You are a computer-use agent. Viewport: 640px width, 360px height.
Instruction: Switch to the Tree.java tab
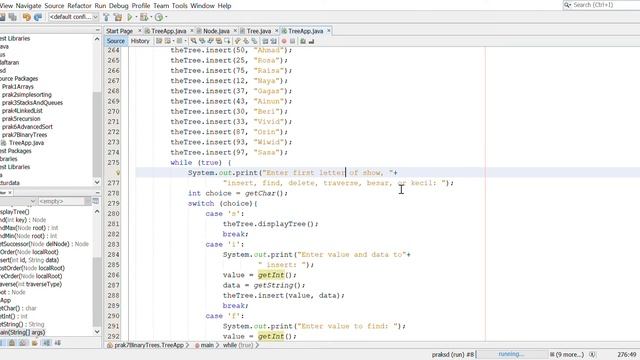point(259,31)
